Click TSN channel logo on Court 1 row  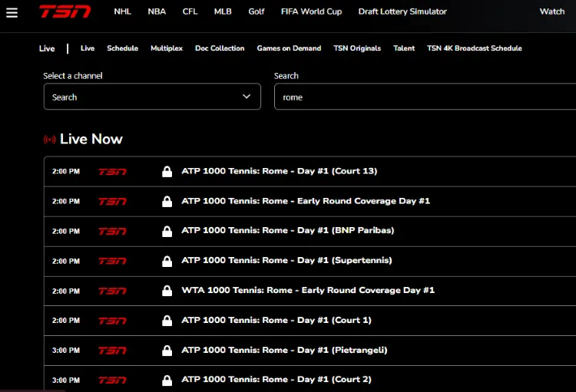coord(112,321)
